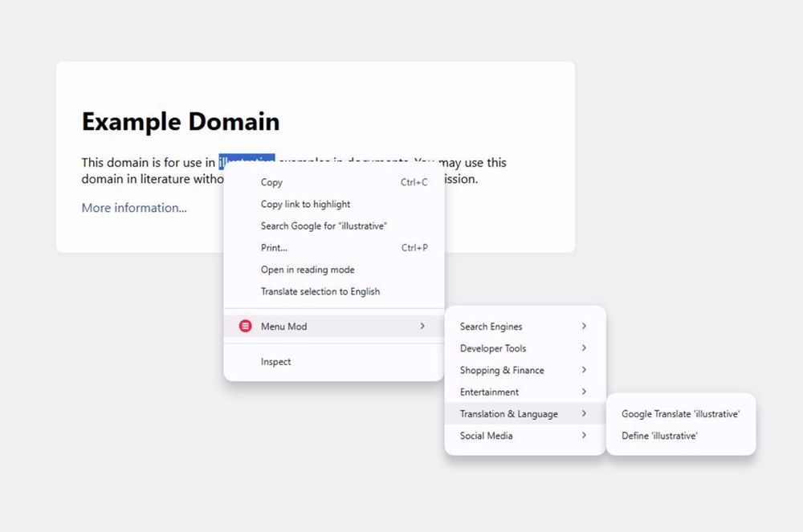Screen dimensions: 803x532
Task: Open the Shopping & Finance category
Action: click(x=525, y=371)
